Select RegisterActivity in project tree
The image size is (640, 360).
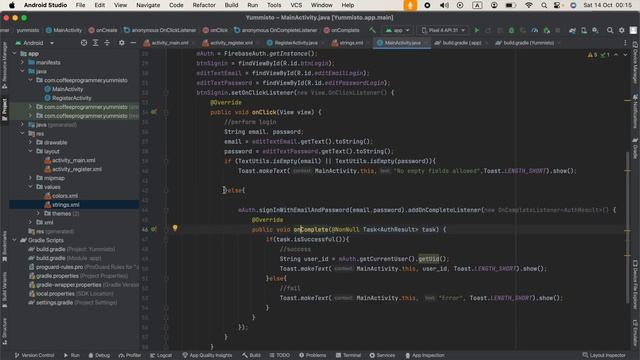pyautogui.click(x=71, y=98)
